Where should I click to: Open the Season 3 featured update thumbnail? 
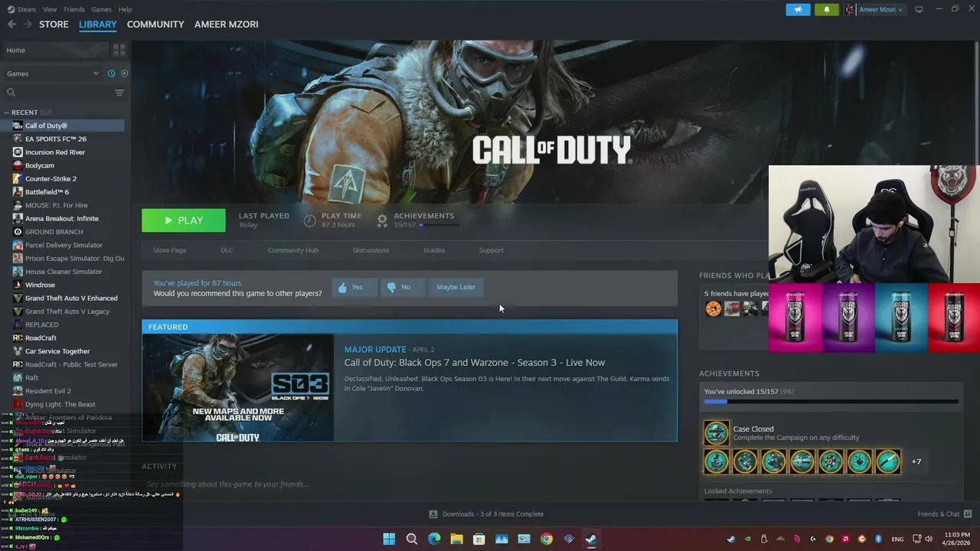pyautogui.click(x=237, y=388)
